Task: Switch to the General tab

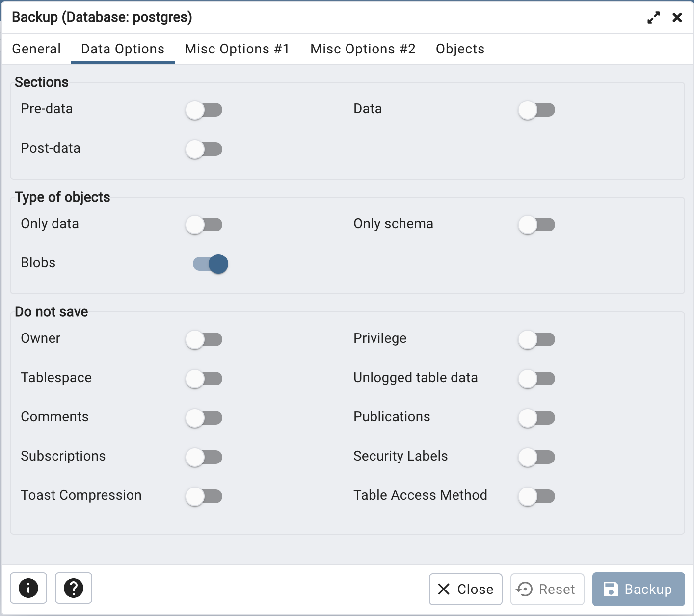Action: point(36,49)
